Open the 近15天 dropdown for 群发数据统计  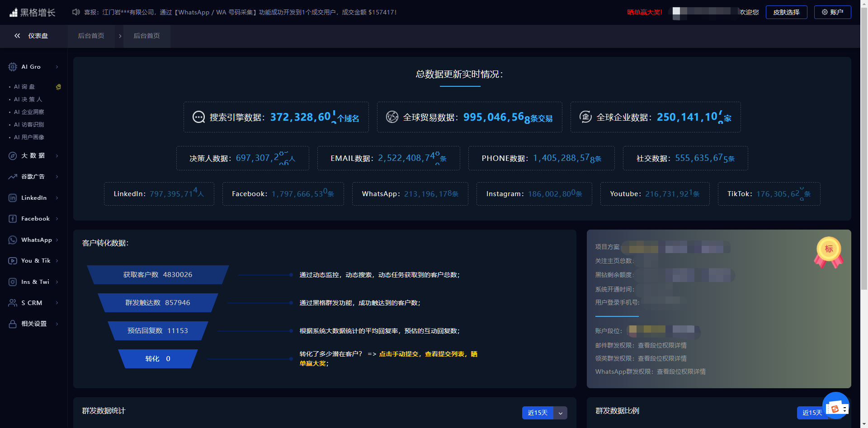click(560, 413)
